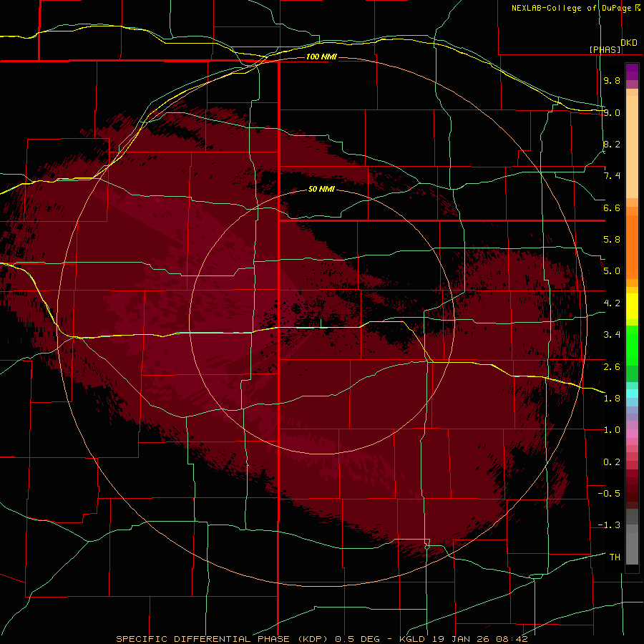Select the 9.0 legend value
Viewport: 644px width, 644px height.
612,112
